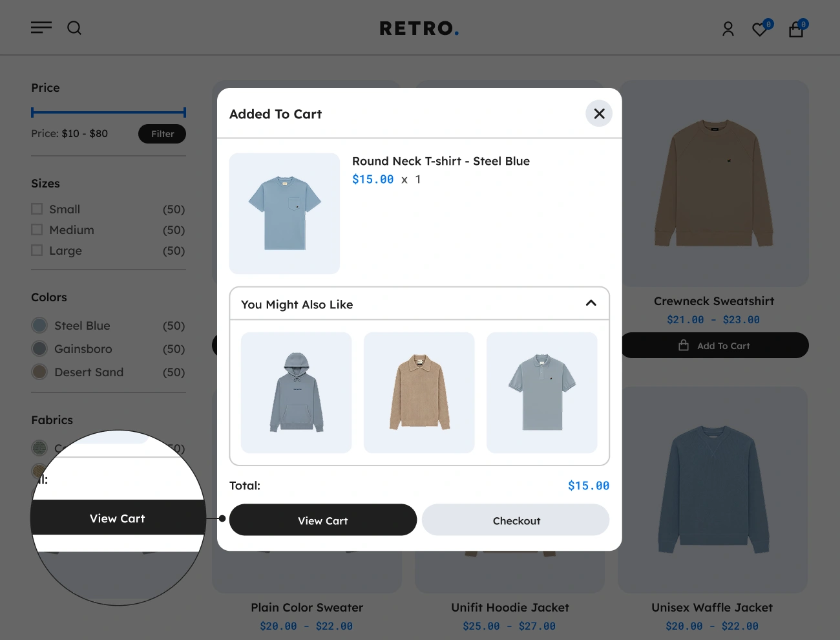Click the left handle of price slider

point(32,112)
